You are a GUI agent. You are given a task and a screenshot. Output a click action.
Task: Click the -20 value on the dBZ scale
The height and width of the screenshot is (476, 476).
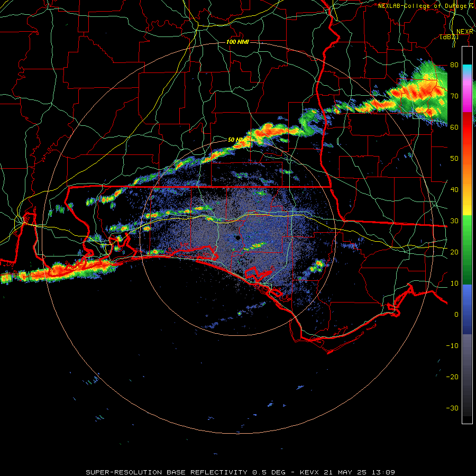(452, 377)
